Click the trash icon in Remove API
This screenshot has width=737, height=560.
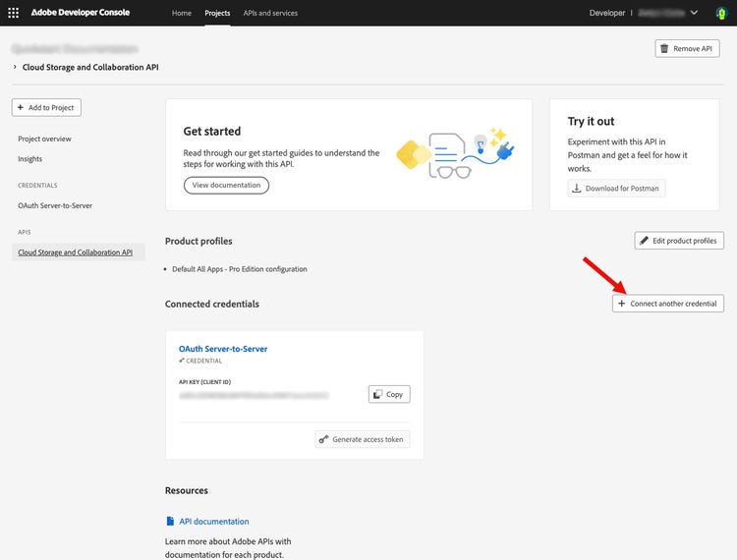coord(665,48)
